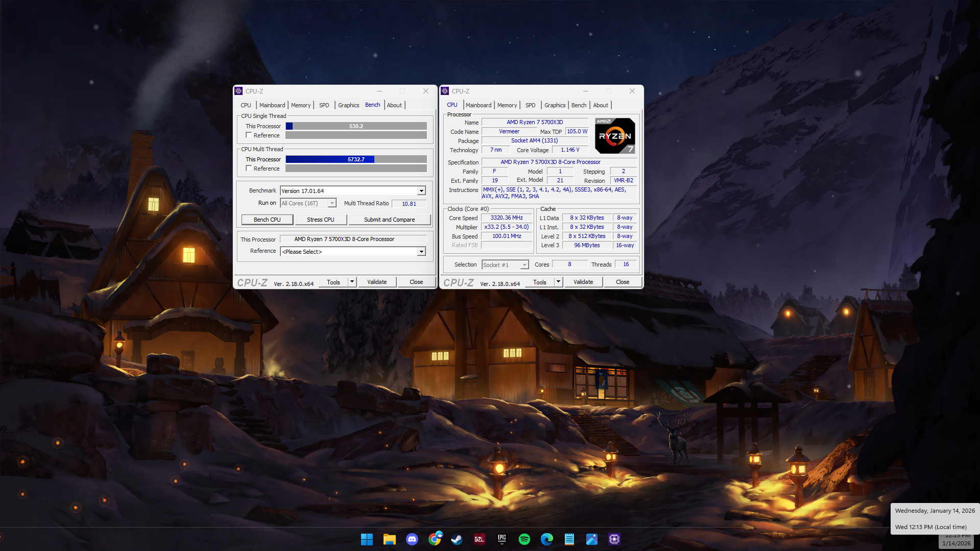Click the empty Single Thread Reference bar

[x=356, y=135]
